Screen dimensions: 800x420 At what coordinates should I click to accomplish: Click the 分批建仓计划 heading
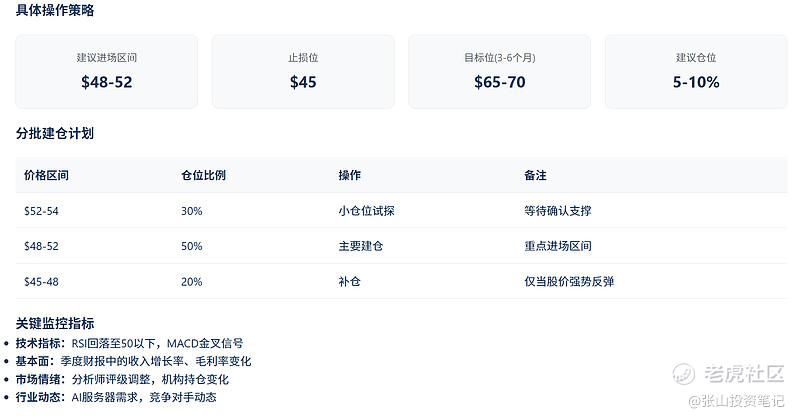(55, 134)
